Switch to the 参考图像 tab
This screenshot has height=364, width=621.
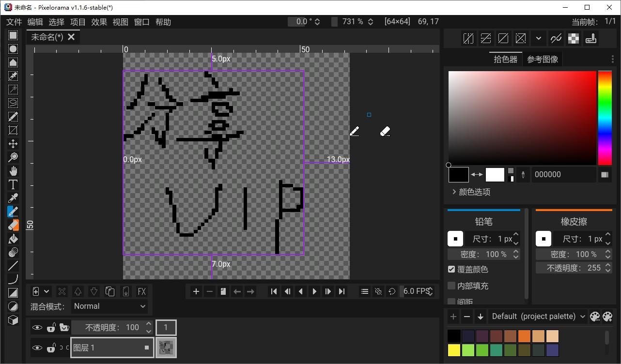pyautogui.click(x=543, y=59)
